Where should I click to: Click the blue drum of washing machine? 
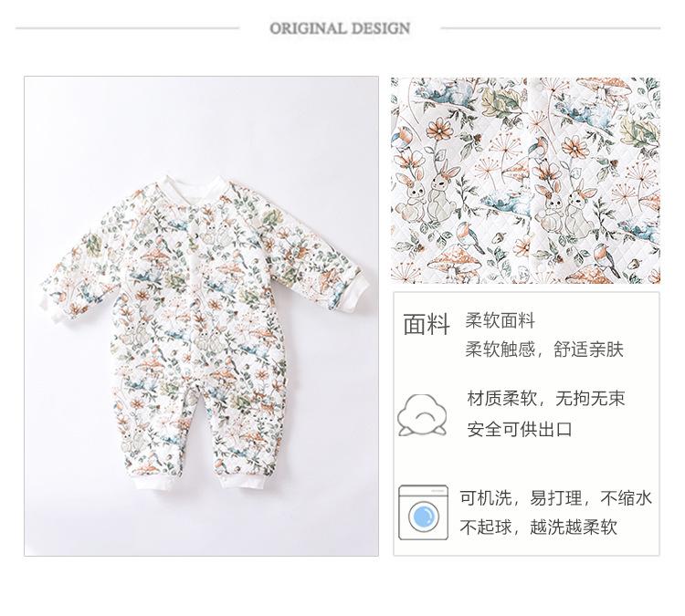coord(423,517)
